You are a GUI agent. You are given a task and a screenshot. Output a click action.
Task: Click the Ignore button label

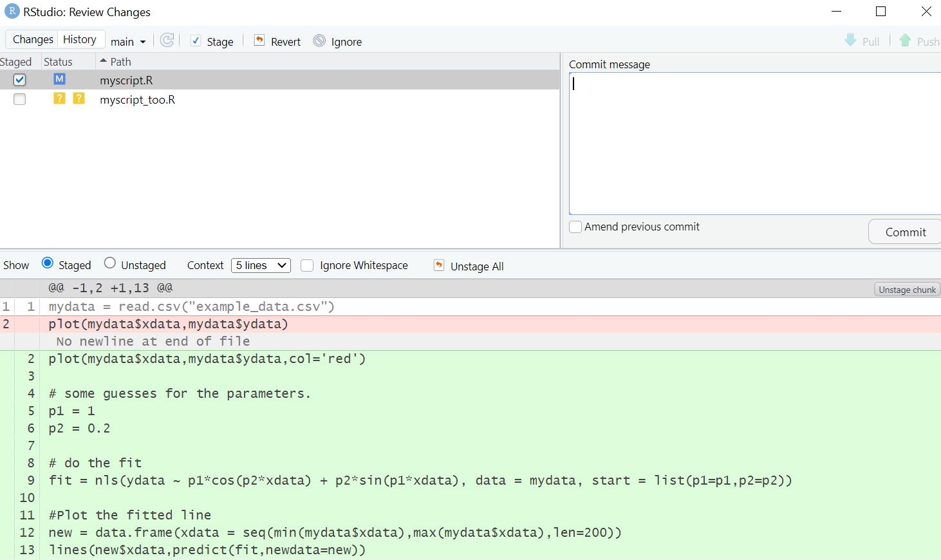tap(346, 42)
